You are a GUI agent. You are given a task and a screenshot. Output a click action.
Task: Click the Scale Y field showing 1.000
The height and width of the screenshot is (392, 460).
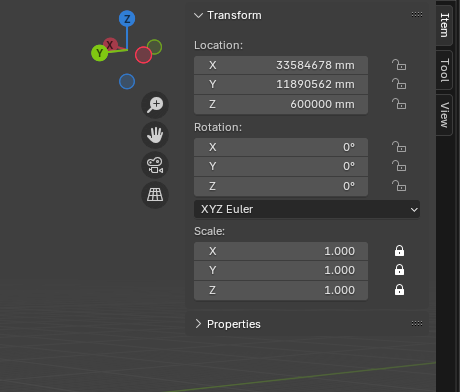point(281,270)
